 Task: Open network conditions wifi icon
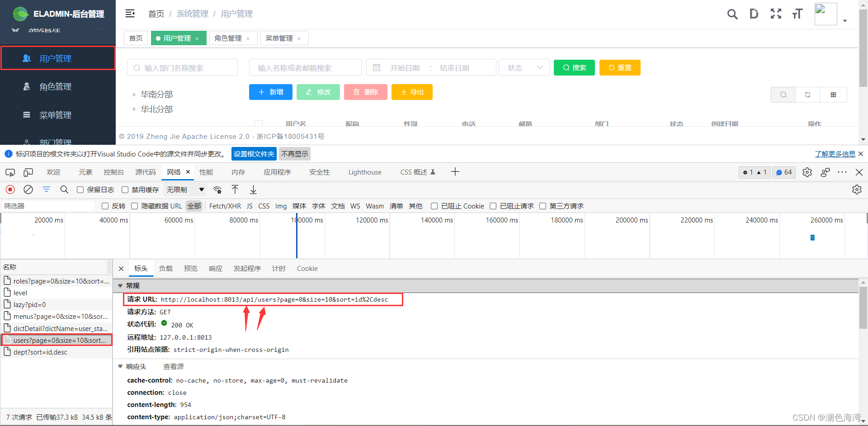click(x=217, y=189)
